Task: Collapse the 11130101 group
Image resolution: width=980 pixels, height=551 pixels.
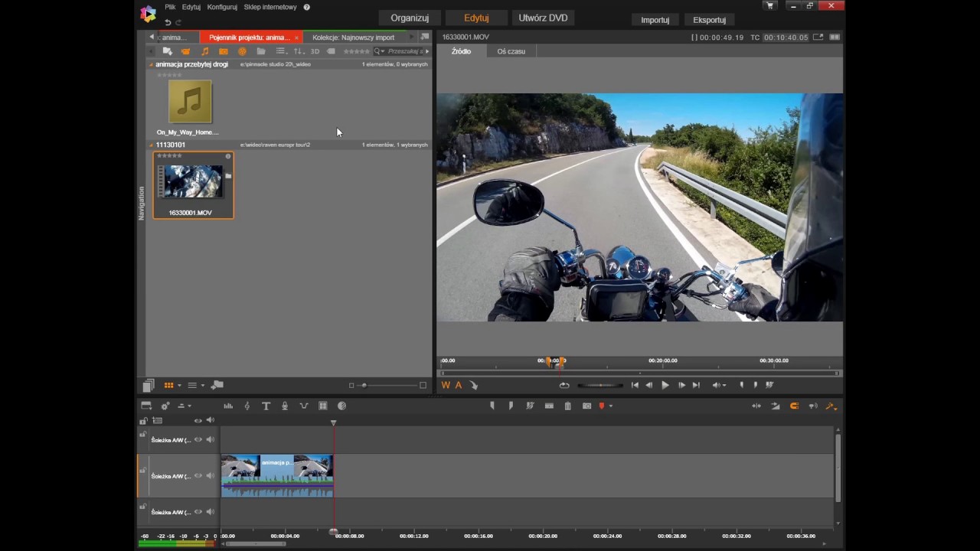Action: (151, 145)
